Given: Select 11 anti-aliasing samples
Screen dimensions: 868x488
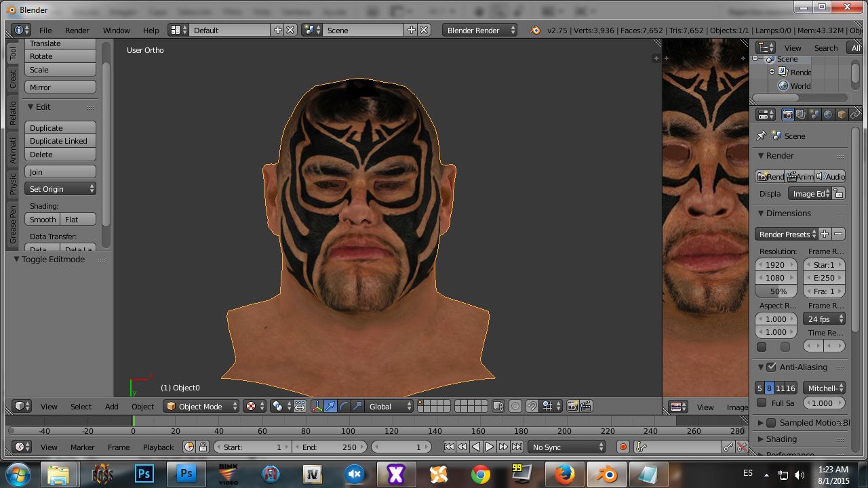Looking at the screenshot, I should (780, 388).
